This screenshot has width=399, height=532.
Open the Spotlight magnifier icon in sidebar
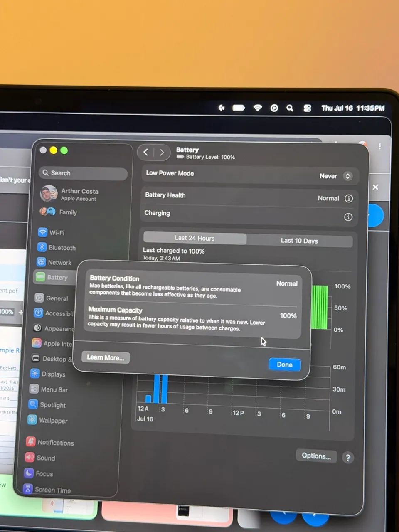pyautogui.click(x=33, y=404)
